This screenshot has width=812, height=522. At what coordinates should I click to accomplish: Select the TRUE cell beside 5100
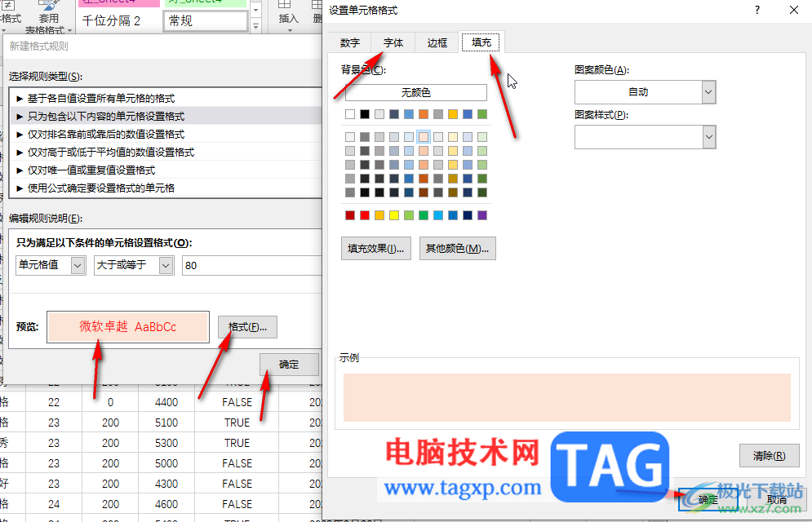tap(237, 422)
